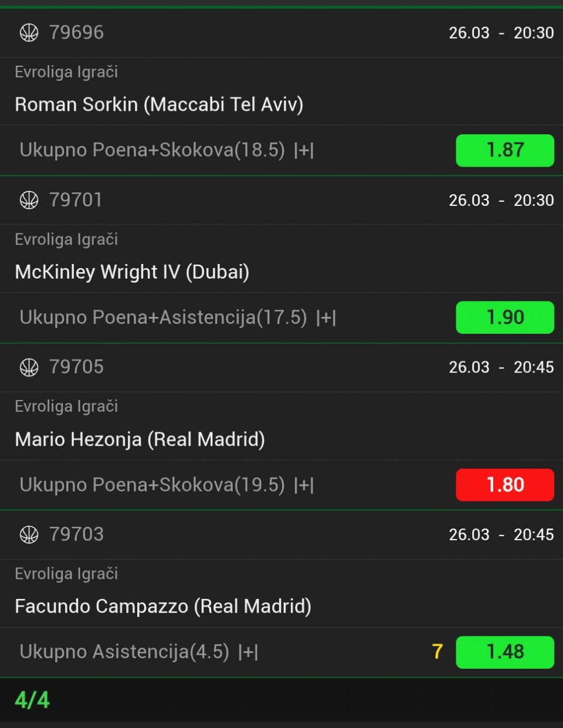Select the red 1.80 odds button

[x=504, y=485]
